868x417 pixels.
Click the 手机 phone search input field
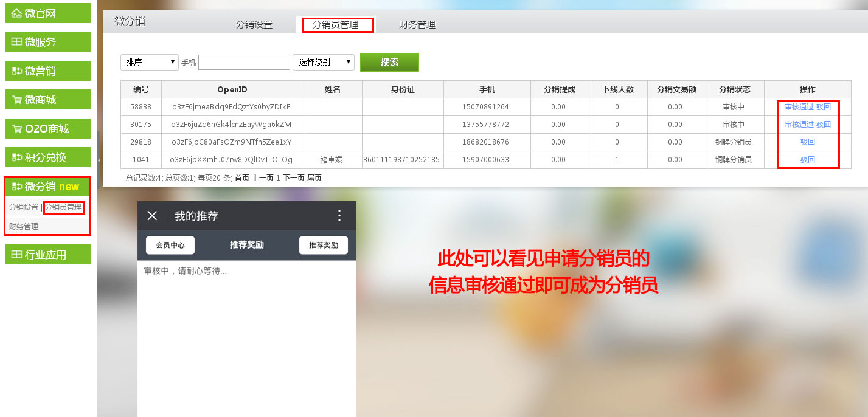click(244, 63)
